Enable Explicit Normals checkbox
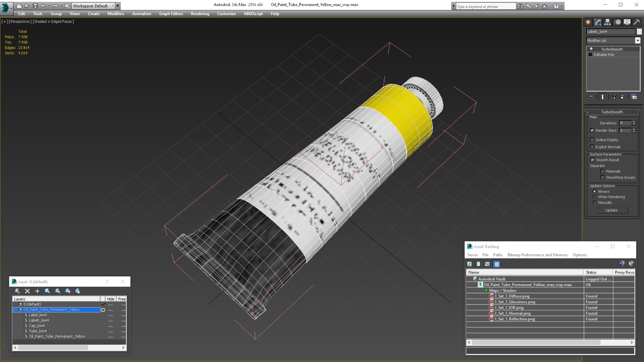Viewport: 644px width, 362px height. pos(592,147)
